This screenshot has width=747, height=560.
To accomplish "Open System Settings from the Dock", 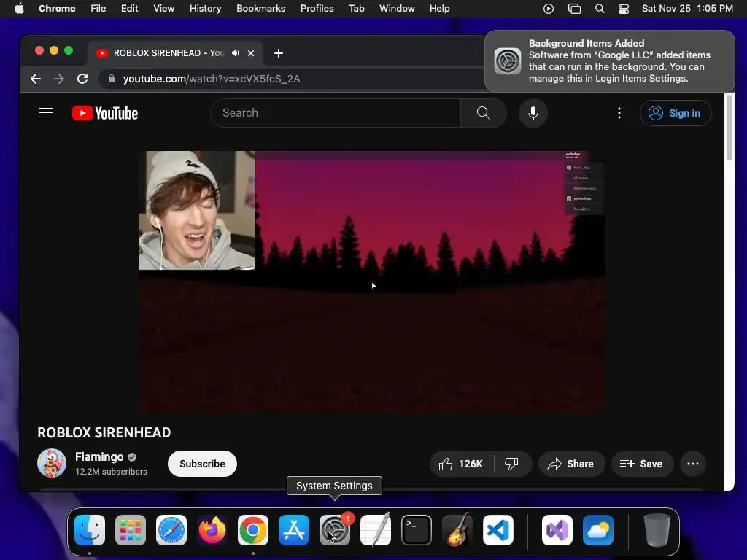I will click(335, 530).
